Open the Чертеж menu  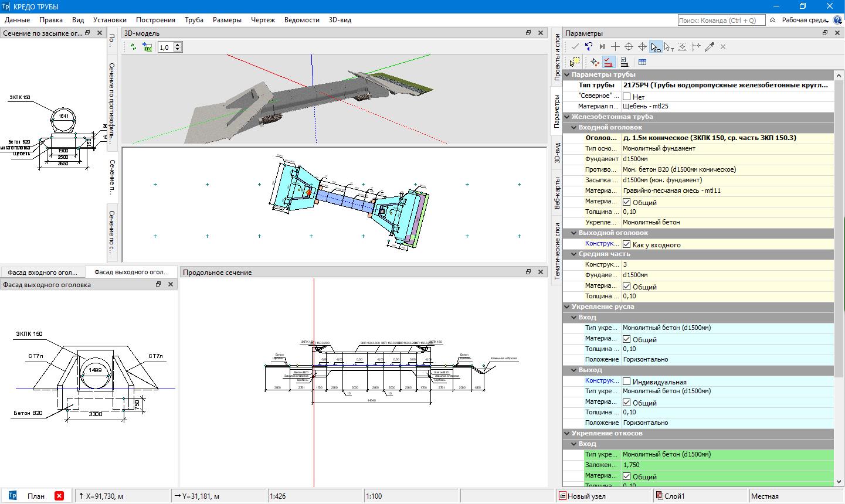[x=263, y=20]
